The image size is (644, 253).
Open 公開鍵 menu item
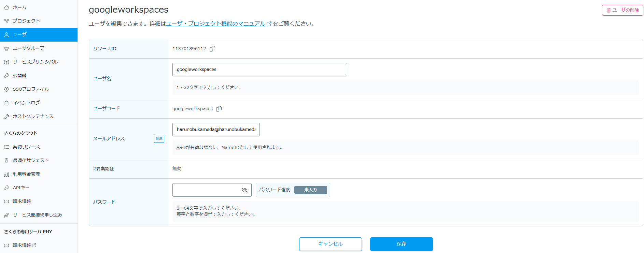pos(39,76)
